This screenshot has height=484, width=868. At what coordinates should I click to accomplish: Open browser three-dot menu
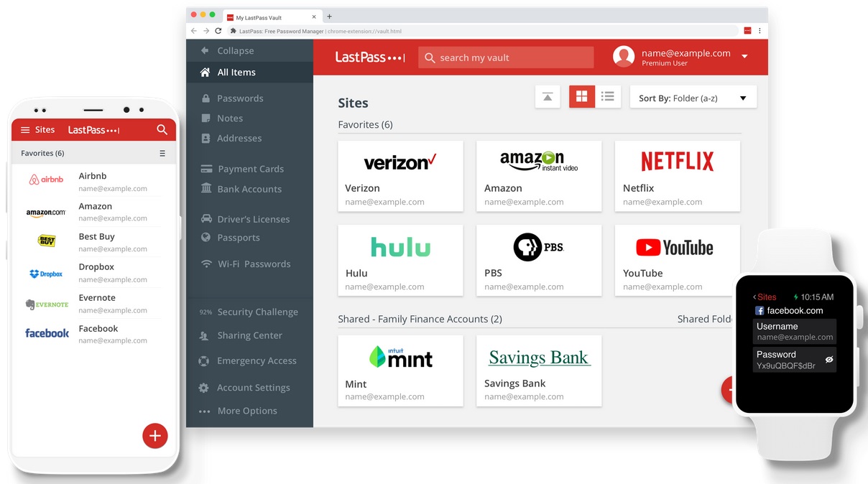(x=759, y=31)
